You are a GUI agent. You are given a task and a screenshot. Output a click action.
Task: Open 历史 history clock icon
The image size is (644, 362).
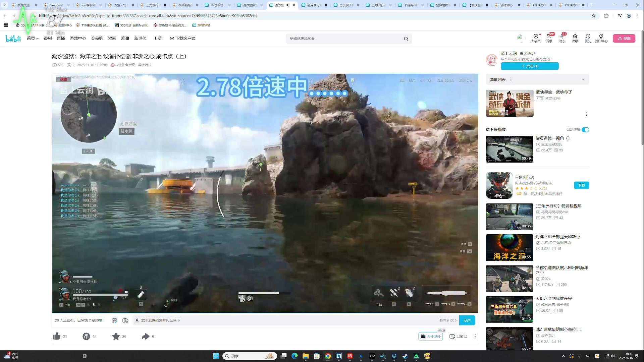click(588, 38)
